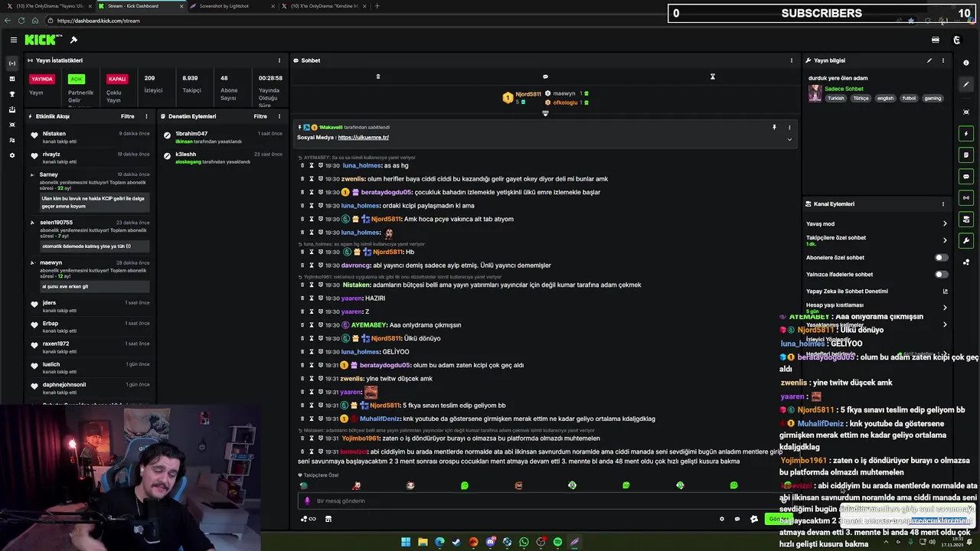This screenshot has height=551, width=980.
Task: Click the message input field
Action: pos(544,501)
